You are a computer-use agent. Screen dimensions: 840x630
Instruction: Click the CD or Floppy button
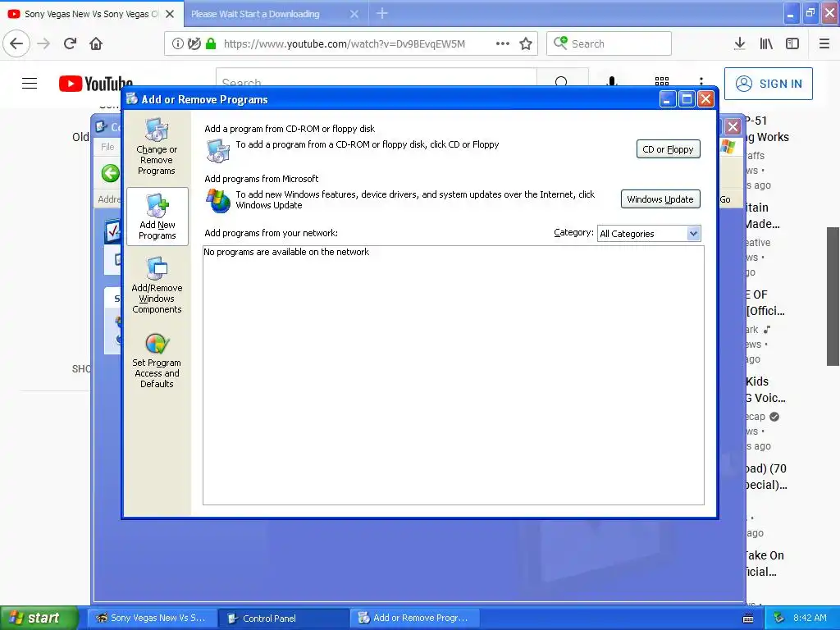pyautogui.click(x=668, y=149)
